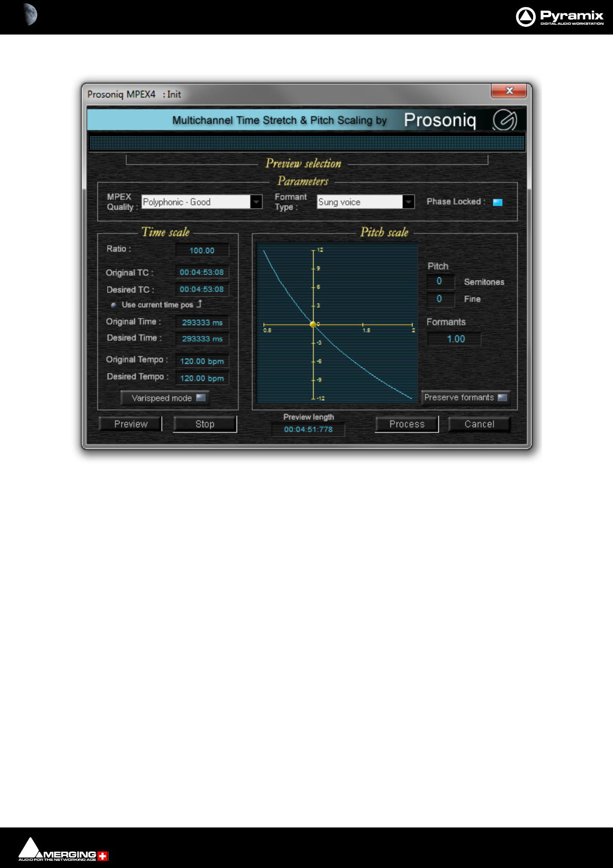Click the Polyphonic - Good combo box
Image resolution: width=613 pixels, height=868 pixels.
pyautogui.click(x=201, y=202)
